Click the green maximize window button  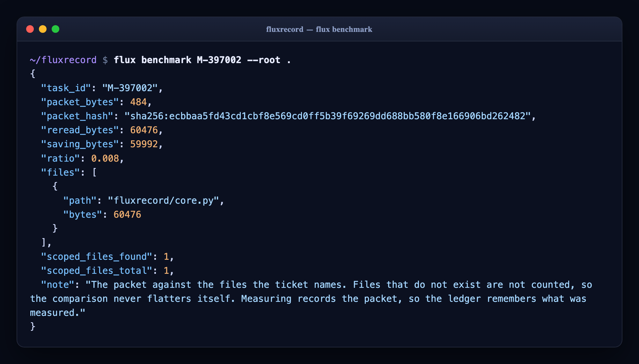pyautogui.click(x=55, y=29)
